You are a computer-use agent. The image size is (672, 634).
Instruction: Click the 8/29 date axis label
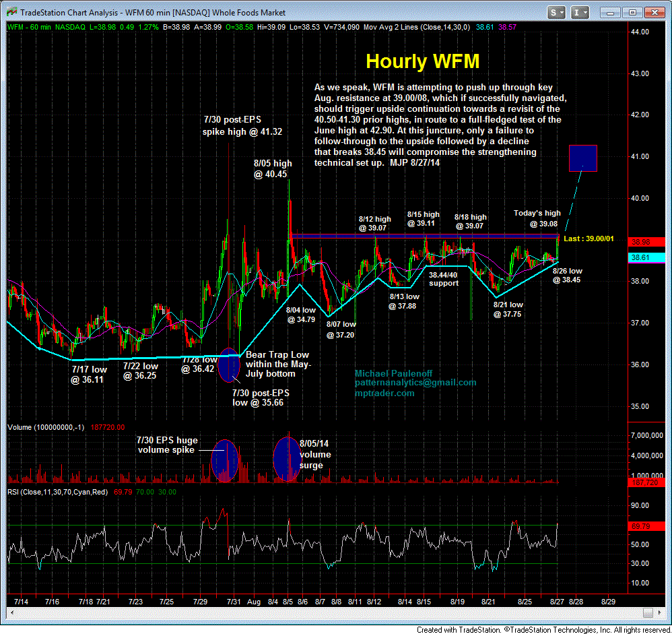coord(608,602)
